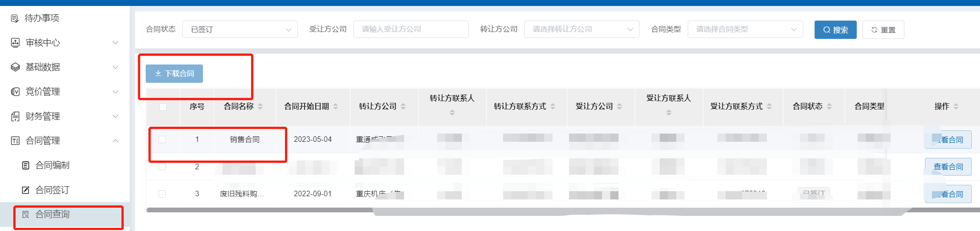Open 合同查询 in the sidebar
The image size is (980, 231).
[x=52, y=215]
